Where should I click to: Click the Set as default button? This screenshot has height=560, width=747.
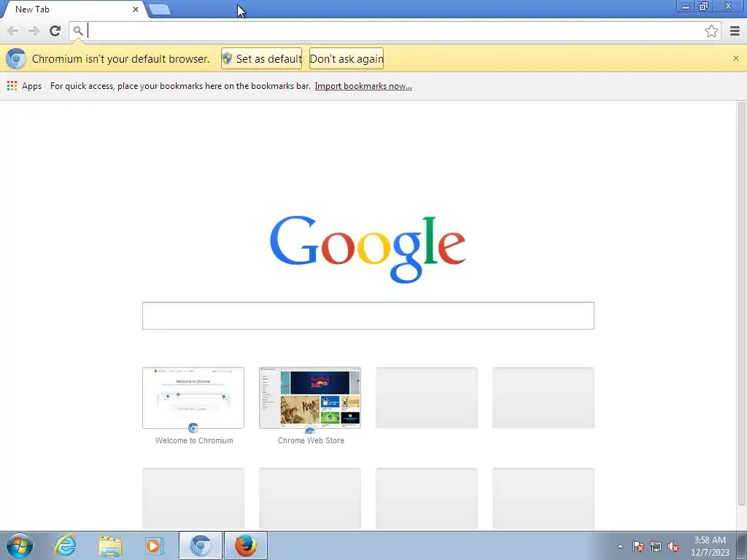point(261,58)
